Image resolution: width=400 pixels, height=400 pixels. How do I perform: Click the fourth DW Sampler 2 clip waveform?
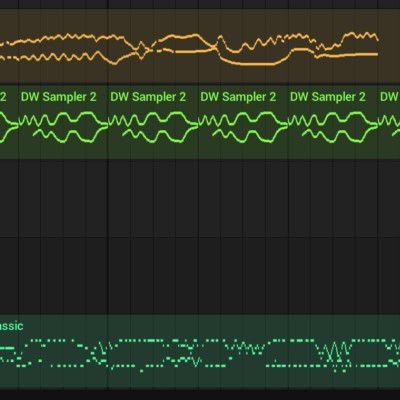click(x=333, y=128)
